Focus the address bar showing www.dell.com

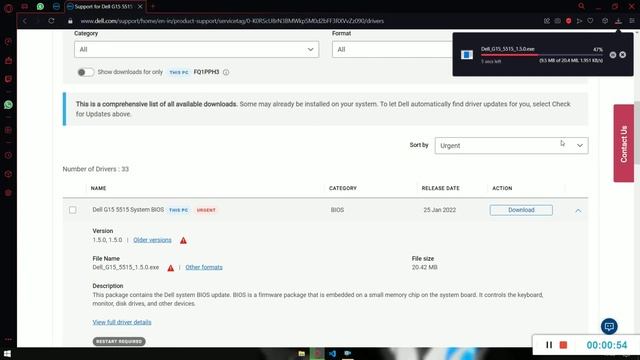click(x=232, y=21)
